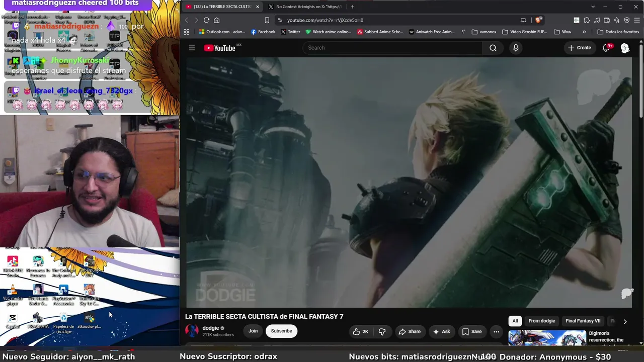Image resolution: width=644 pixels, height=362 pixels.
Task: Open the Watch anime online bookmark
Action: pos(328,32)
